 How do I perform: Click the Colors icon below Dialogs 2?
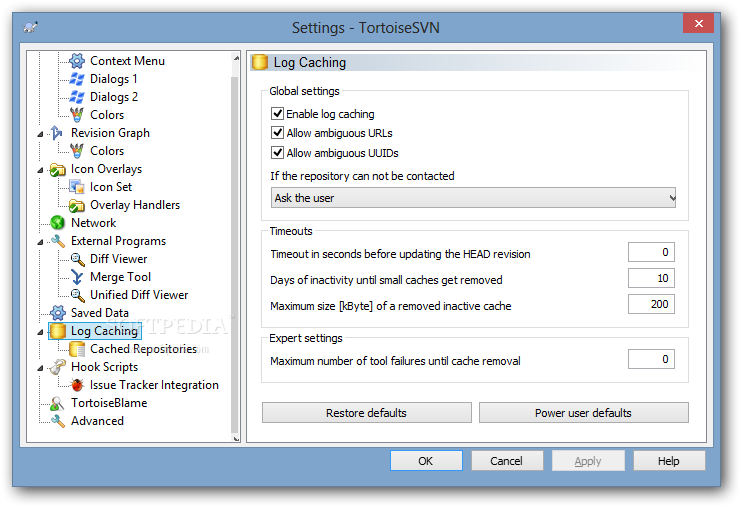(77, 115)
